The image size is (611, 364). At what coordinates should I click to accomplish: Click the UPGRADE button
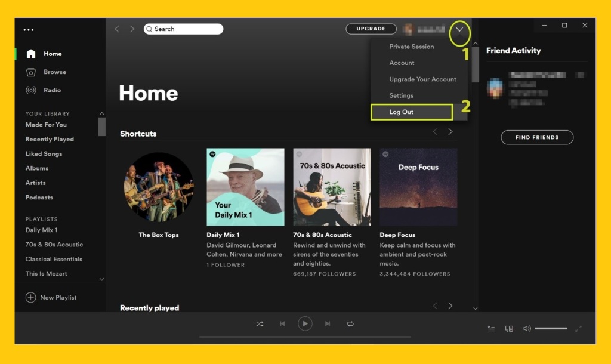371,29
